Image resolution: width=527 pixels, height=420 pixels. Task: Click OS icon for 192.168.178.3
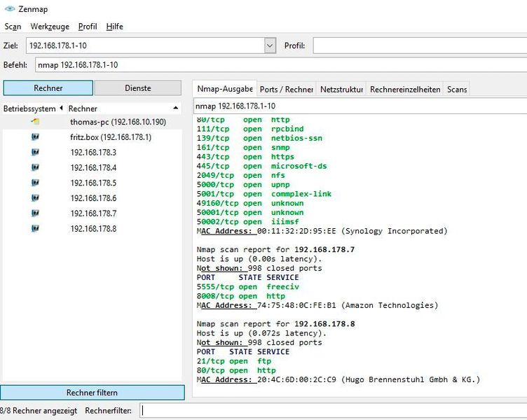(x=35, y=152)
